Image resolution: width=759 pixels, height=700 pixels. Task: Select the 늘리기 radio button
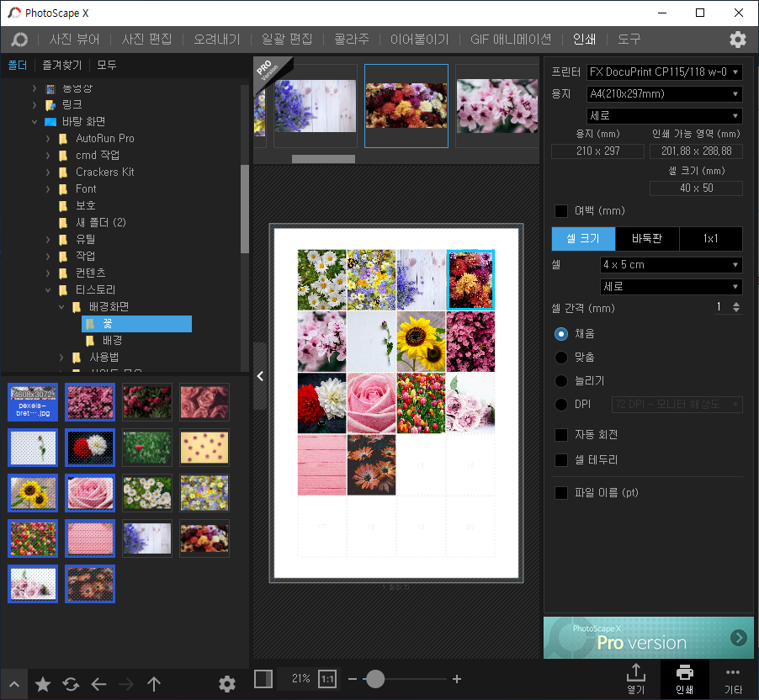[x=561, y=381]
